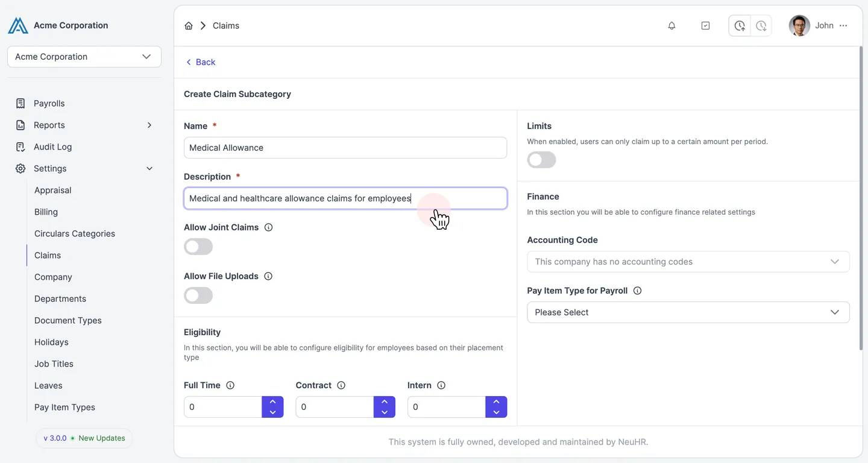Open Leaves settings

coord(48,385)
